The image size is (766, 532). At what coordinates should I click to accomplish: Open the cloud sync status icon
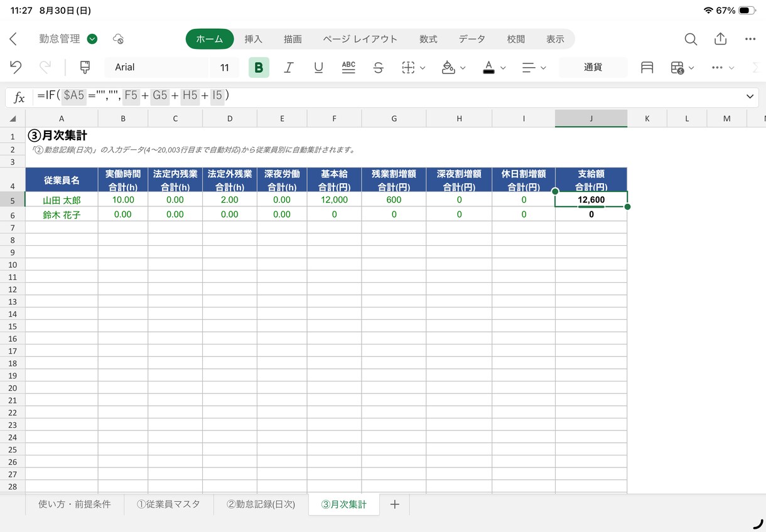(118, 39)
